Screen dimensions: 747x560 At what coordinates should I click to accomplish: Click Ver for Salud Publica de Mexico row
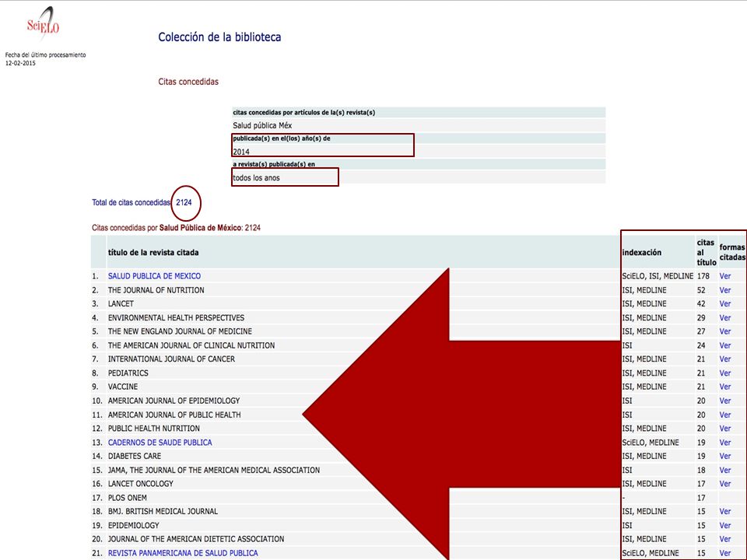725,276
